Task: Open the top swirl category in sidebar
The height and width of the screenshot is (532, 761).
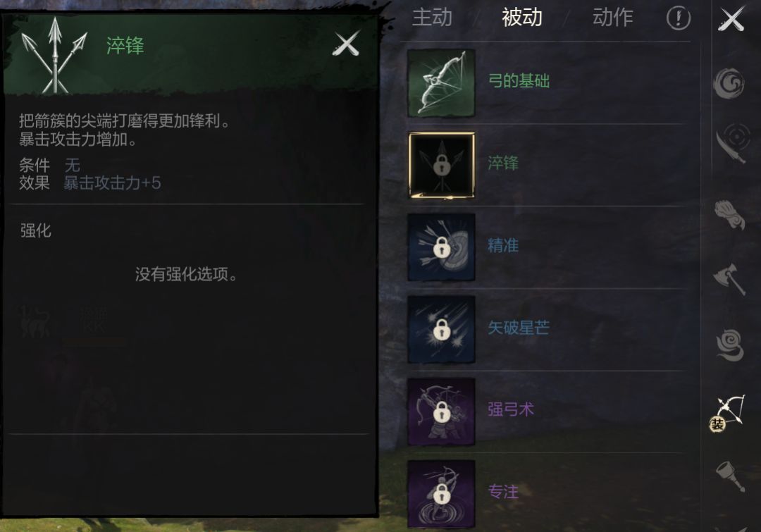Action: tap(729, 83)
